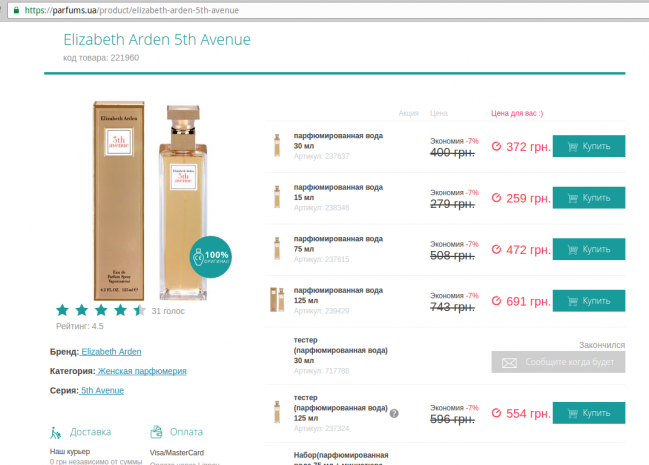Click the delivery courier icon next to Доставка
The height and width of the screenshot is (465, 649).
(x=56, y=432)
